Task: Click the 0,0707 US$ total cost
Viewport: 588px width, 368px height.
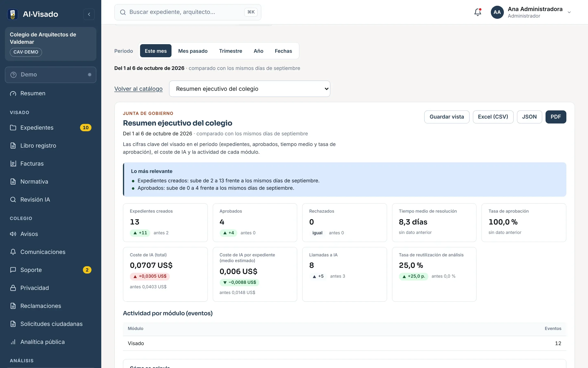Action: 151,265
